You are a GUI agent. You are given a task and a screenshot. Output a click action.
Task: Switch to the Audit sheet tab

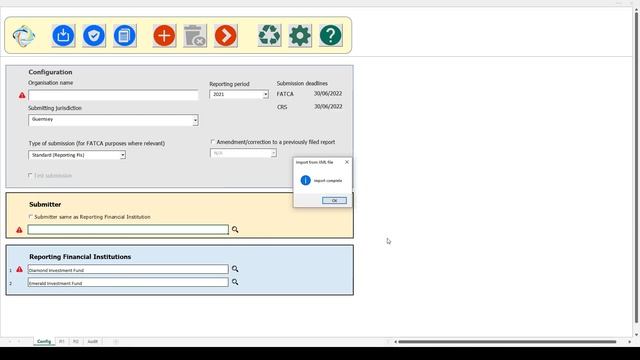click(93, 341)
